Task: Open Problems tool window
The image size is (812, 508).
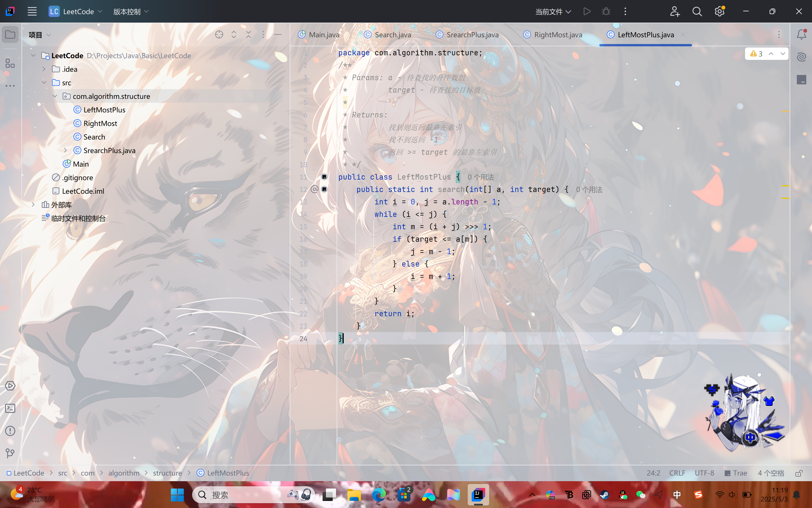Action: [x=10, y=431]
